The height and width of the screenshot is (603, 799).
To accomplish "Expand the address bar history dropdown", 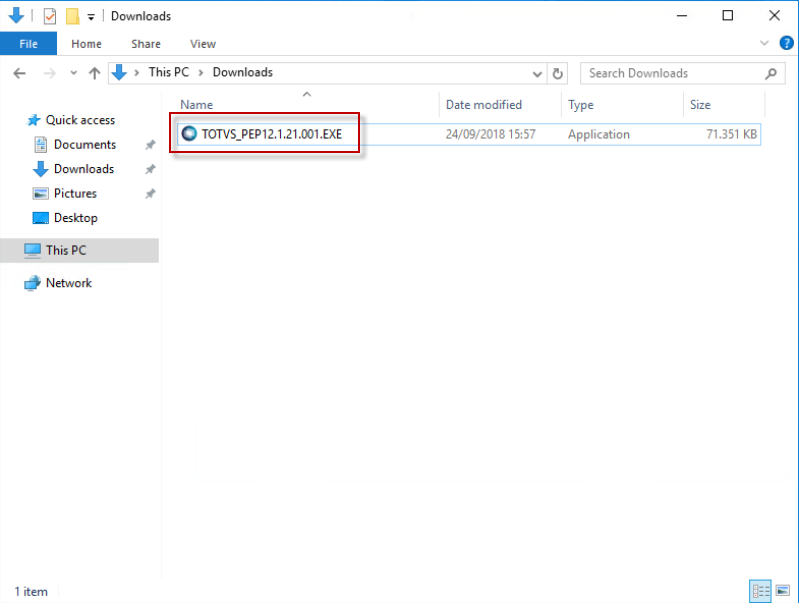I will [537, 74].
